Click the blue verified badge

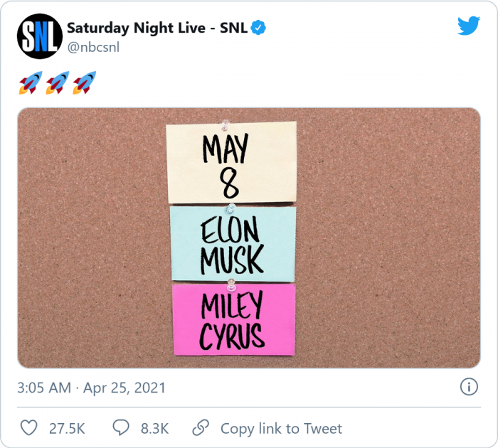click(260, 28)
